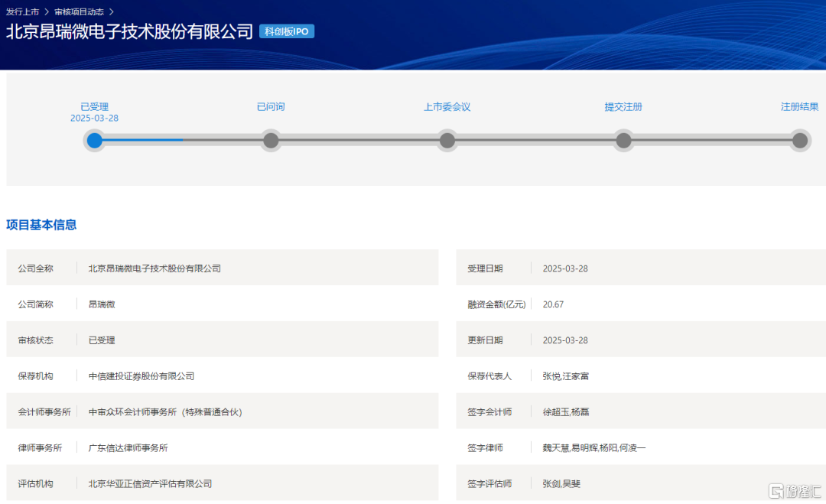Click the signing lawyers 魏天慧,易明辉,杨阳,何凌一

tap(594, 447)
